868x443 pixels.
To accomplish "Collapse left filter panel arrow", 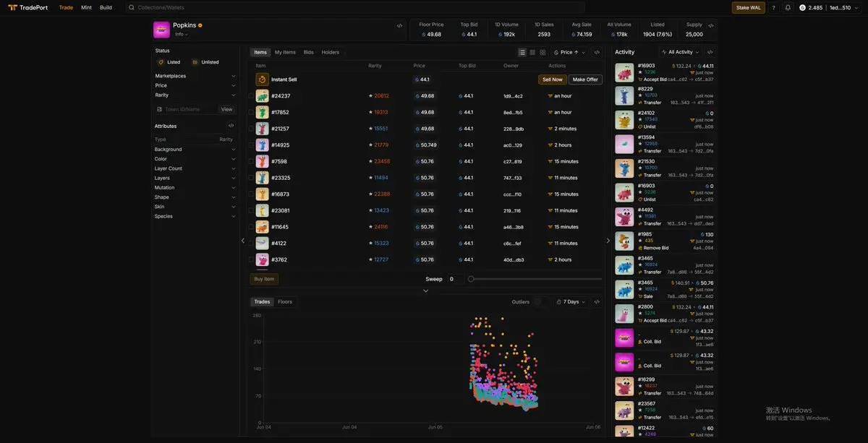I will [243, 241].
